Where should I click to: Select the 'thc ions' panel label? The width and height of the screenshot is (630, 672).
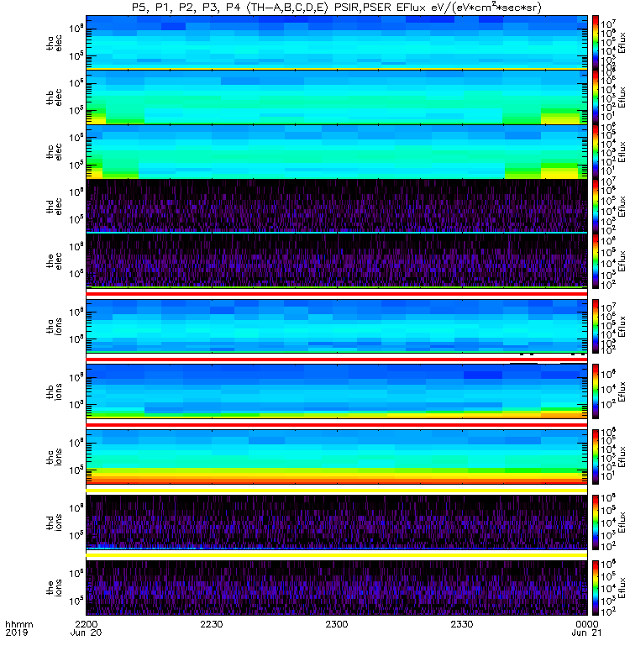[54, 457]
